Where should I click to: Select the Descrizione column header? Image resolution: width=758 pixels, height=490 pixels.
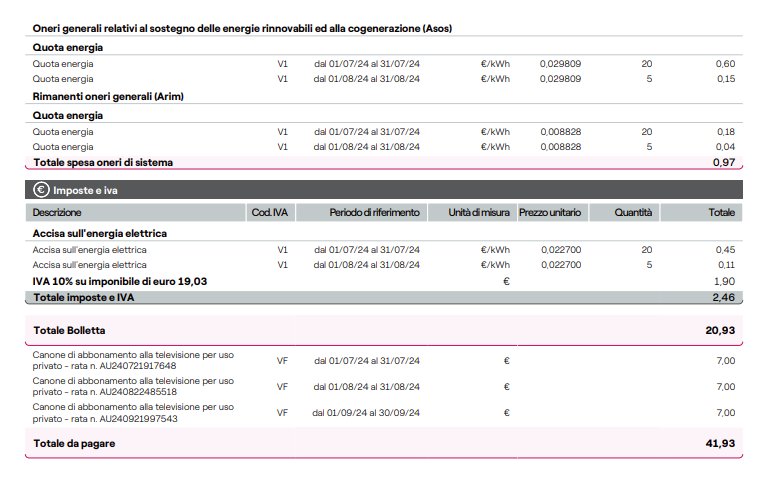[57, 213]
